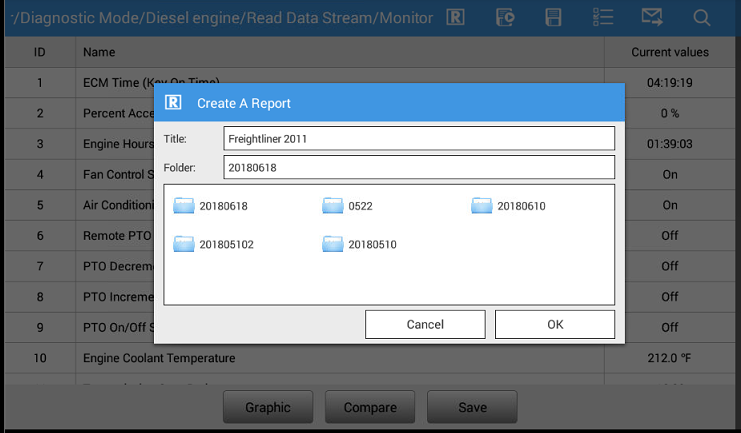Click the Air Conditioning row name
Screen dimensions: 741x433
(118, 205)
